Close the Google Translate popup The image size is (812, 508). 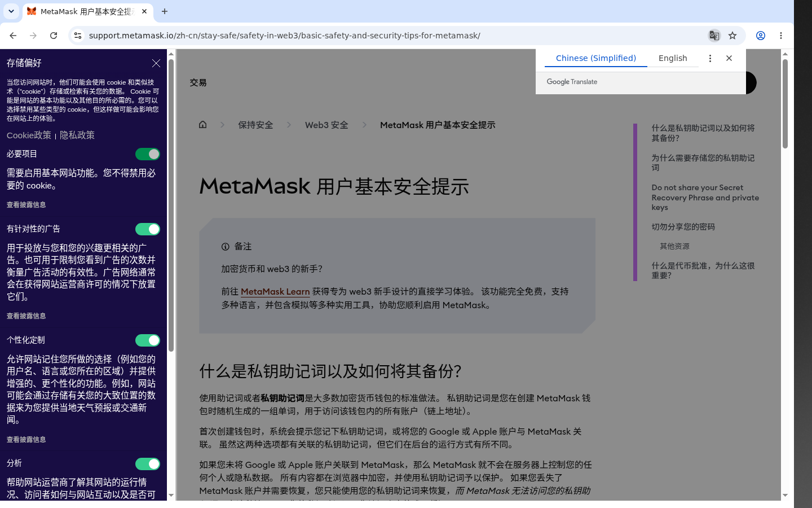pos(729,58)
